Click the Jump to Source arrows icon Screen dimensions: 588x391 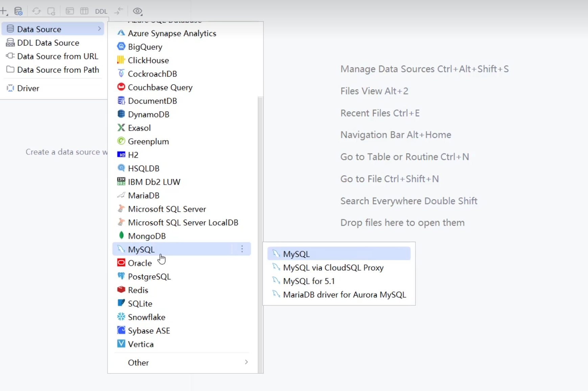pyautogui.click(x=118, y=11)
